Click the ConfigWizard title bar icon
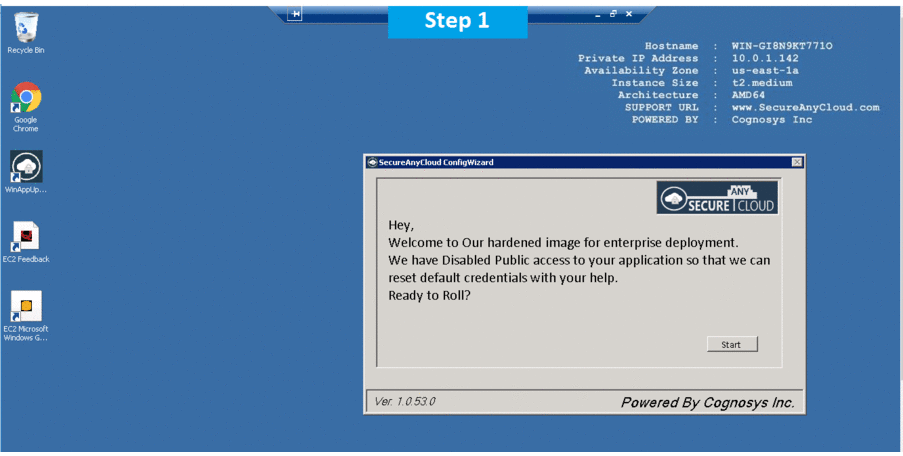903x456 pixels. point(372,162)
